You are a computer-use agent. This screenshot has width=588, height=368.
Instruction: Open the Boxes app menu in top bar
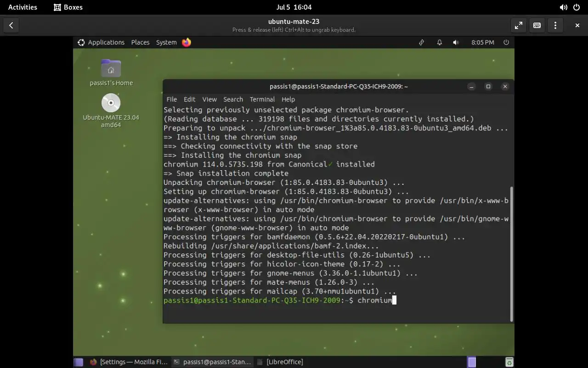coord(68,7)
